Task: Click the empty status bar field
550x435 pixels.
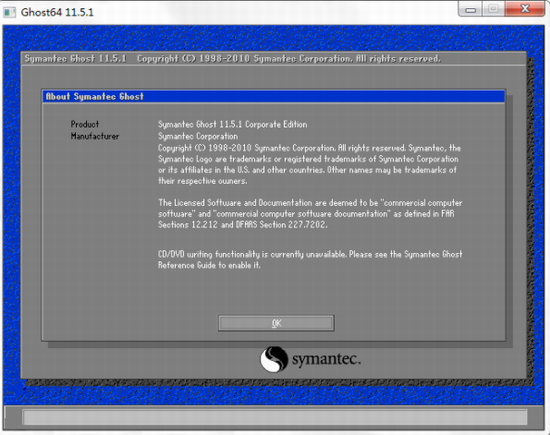Action: 275,417
